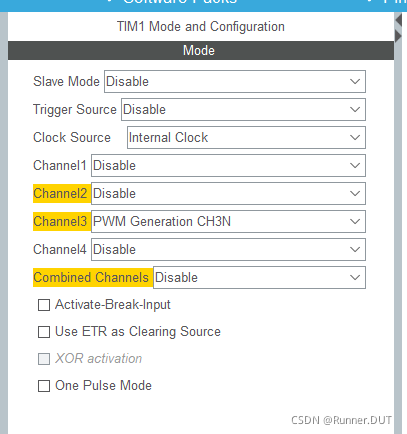Expand the Channel1 dropdown arrow
Image resolution: width=407 pixels, height=434 pixels.
point(355,165)
